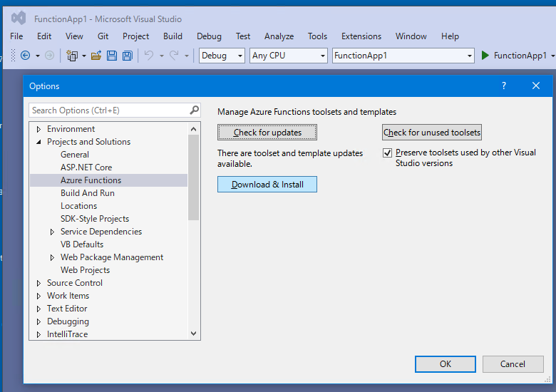
Task: Click the Save All toolbar icon
Action: coord(128,56)
